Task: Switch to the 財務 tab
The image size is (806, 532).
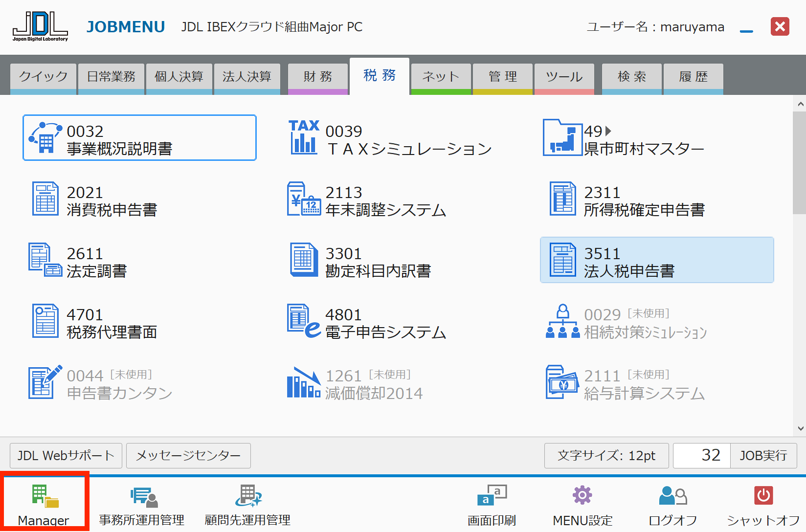Action: coord(318,79)
